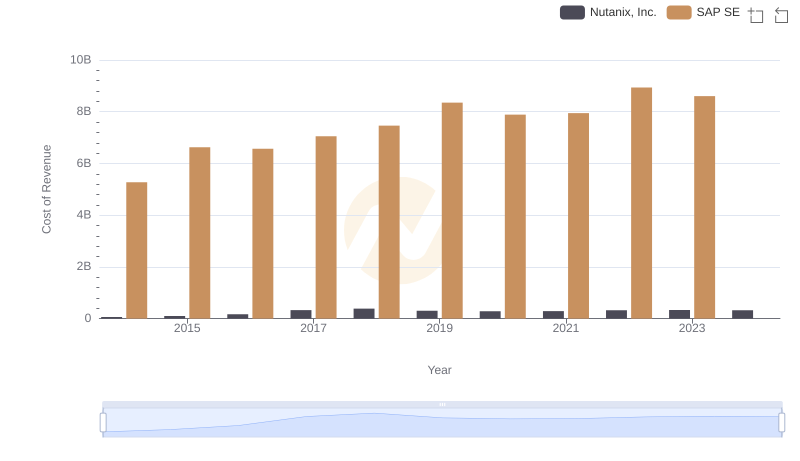Click the data zoom slider preview area

442,423
